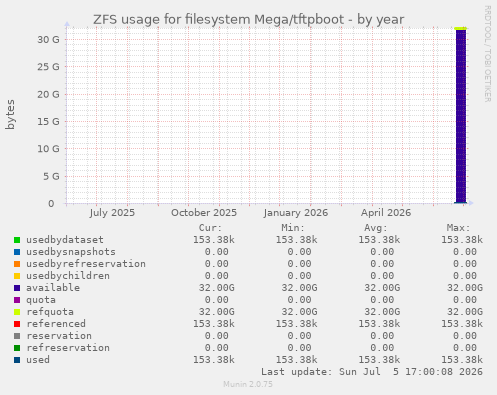Click the refquota Max value 32.00G
497x395 pixels.
[465, 312]
